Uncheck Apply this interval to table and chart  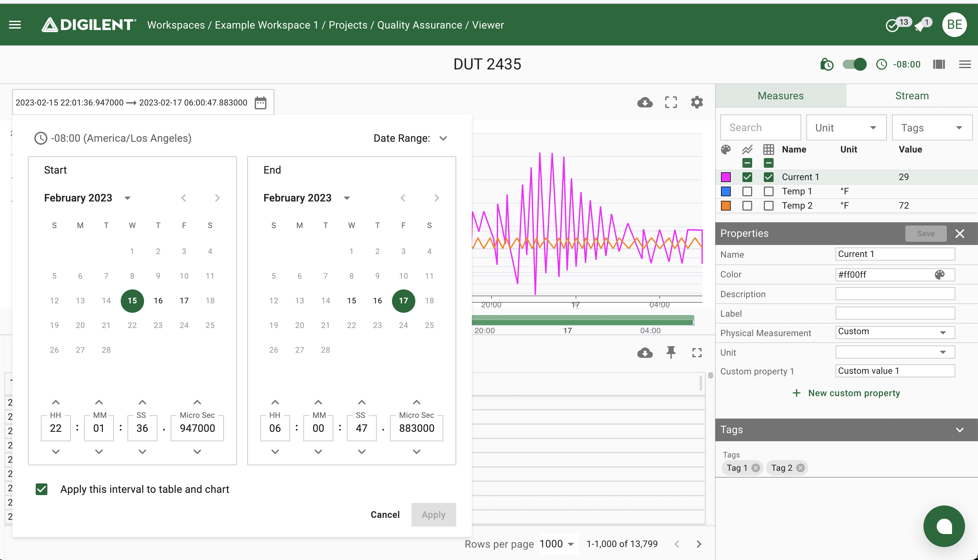click(42, 489)
